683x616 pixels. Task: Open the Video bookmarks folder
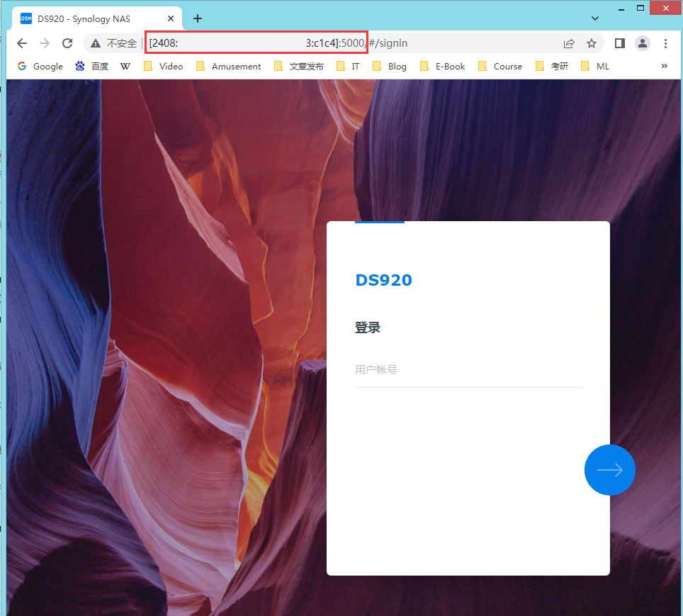click(164, 66)
